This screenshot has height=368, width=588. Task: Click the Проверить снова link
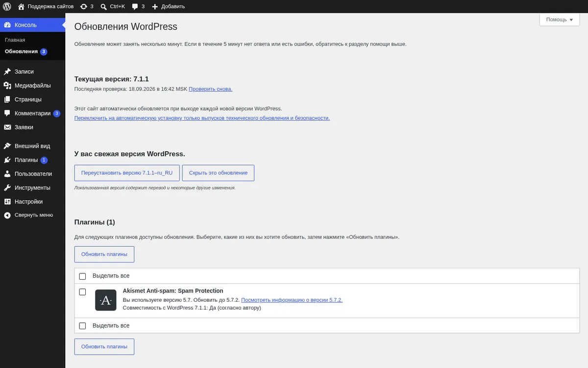point(211,89)
